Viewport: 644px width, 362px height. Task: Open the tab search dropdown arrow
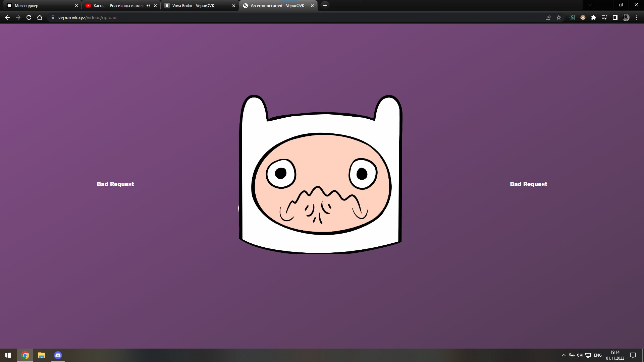[590, 5]
